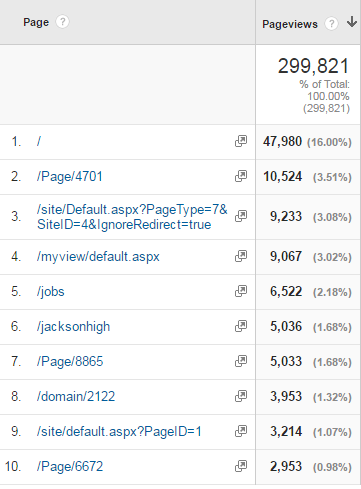
Task: Show help tooltip for Pageviews column
Action: point(331,24)
